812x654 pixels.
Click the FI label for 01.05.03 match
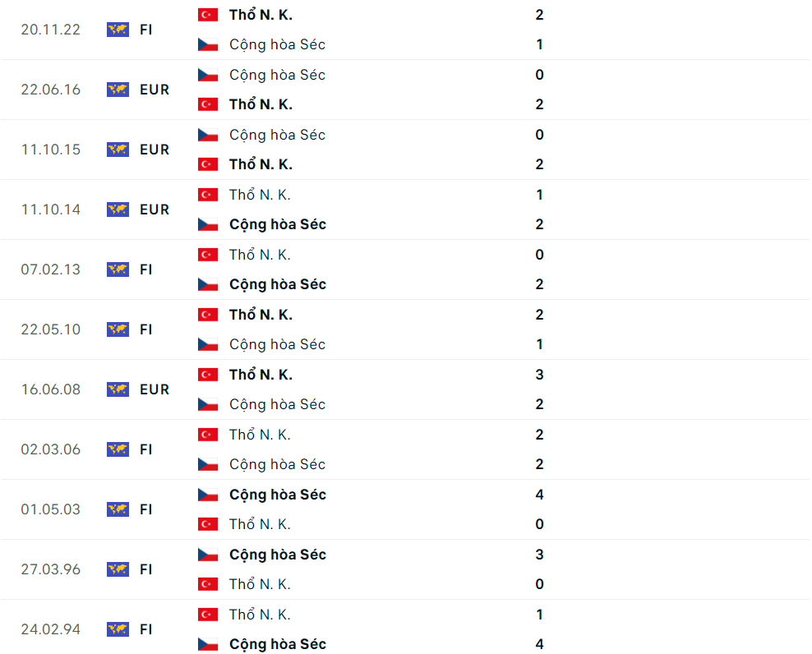pyautogui.click(x=145, y=509)
